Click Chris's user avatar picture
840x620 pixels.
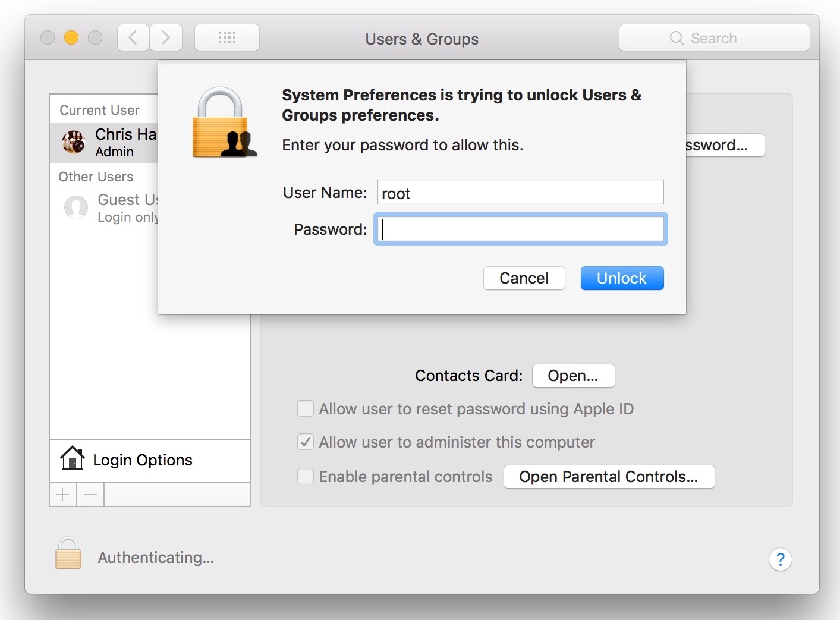click(74, 142)
